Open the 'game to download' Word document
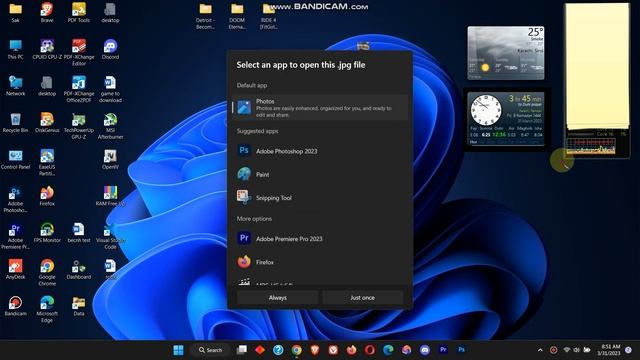Screen dimensions: 640x360 click(x=110, y=89)
